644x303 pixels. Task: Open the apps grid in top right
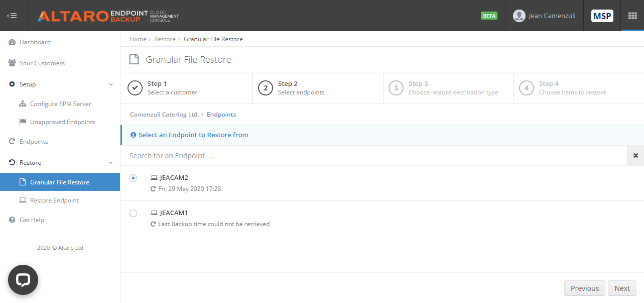pyautogui.click(x=632, y=16)
